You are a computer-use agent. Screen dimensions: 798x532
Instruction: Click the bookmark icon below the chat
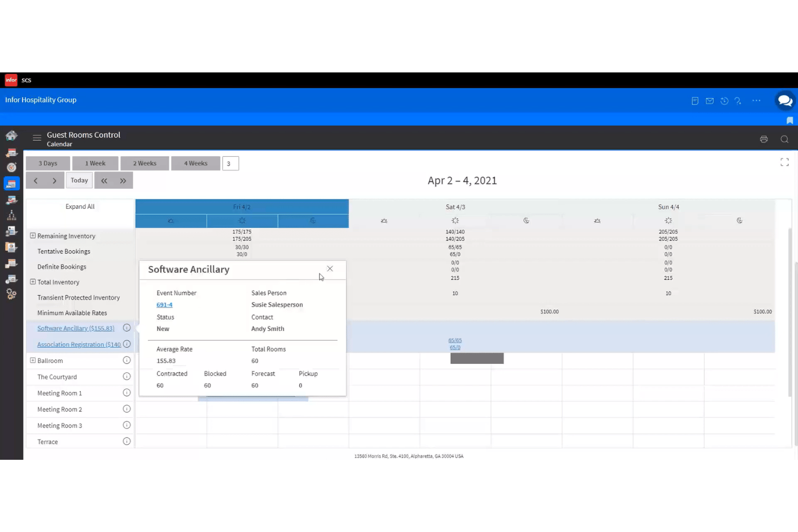point(790,120)
